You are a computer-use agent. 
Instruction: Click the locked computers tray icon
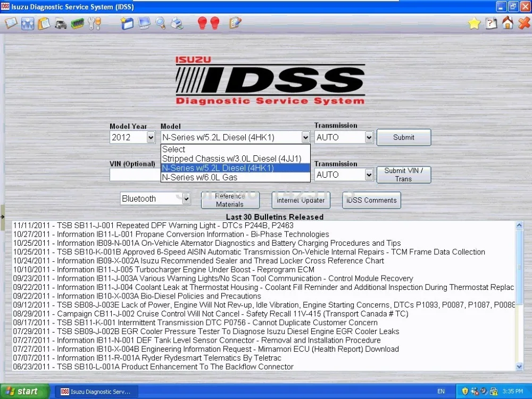pos(494,391)
